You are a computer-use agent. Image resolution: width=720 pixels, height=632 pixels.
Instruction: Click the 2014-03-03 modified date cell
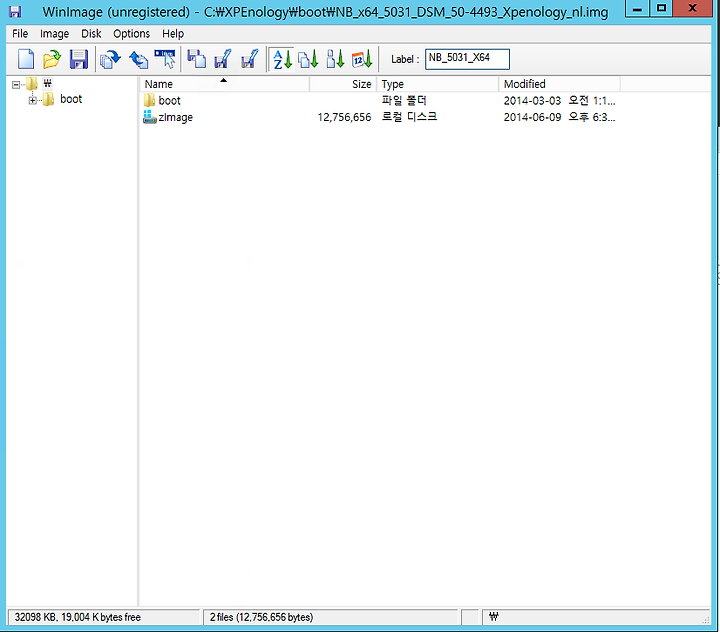pyautogui.click(x=559, y=101)
